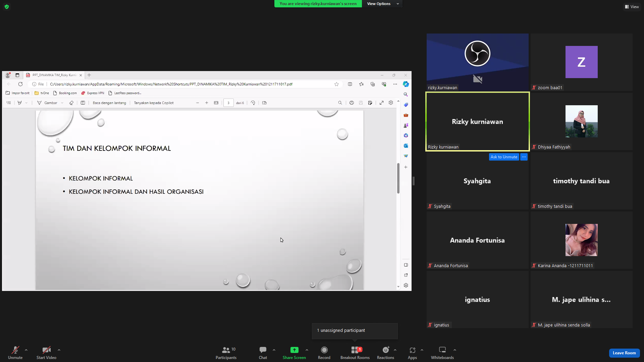This screenshot has height=362, width=644.
Task: Open split screen in shared browser
Action: coord(350,84)
